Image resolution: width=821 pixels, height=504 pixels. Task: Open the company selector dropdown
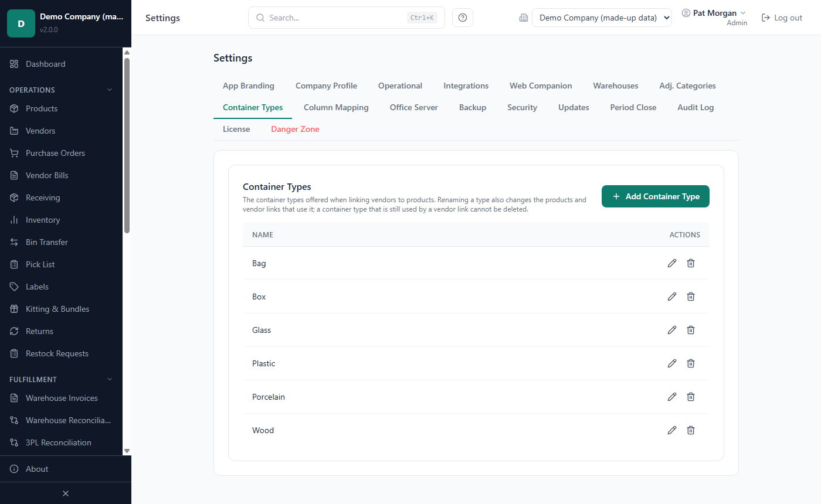[602, 18]
